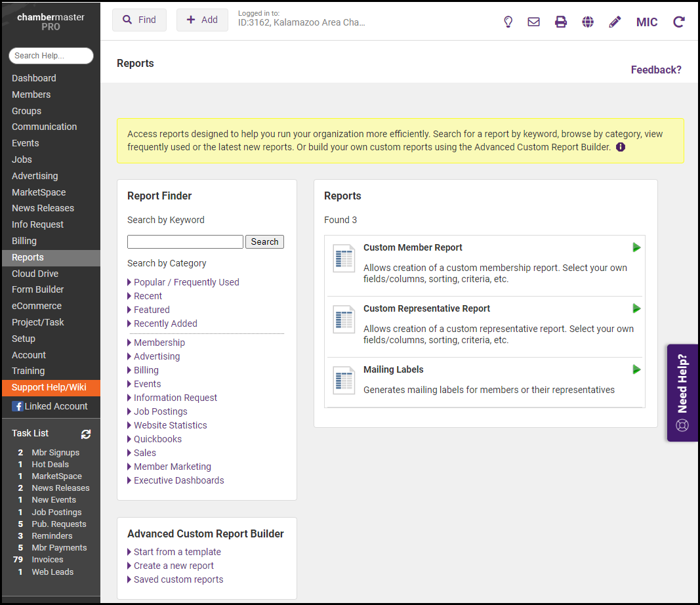Click the Feedback? link

(x=656, y=70)
